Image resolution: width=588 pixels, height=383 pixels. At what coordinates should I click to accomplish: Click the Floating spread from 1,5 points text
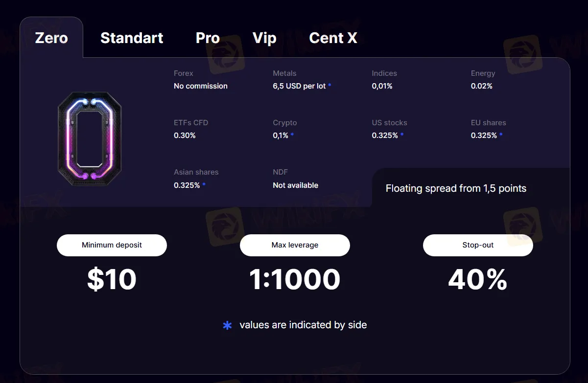[456, 188]
